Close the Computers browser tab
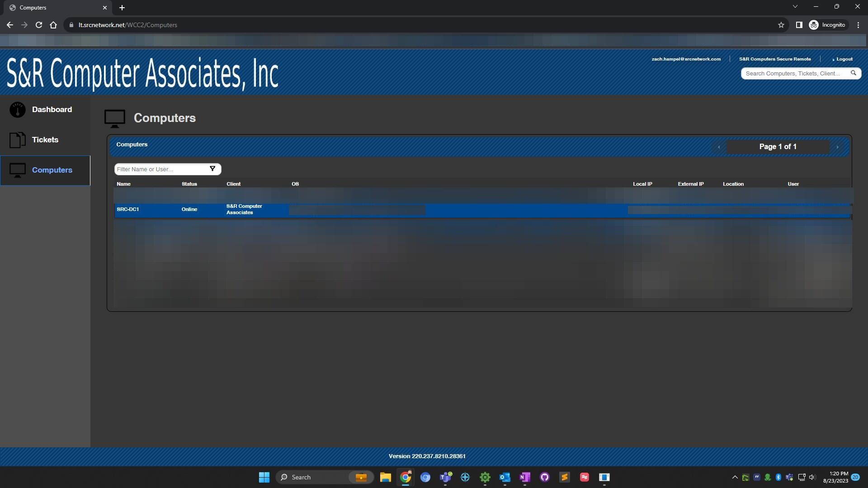The width and height of the screenshot is (868, 488). [x=105, y=8]
